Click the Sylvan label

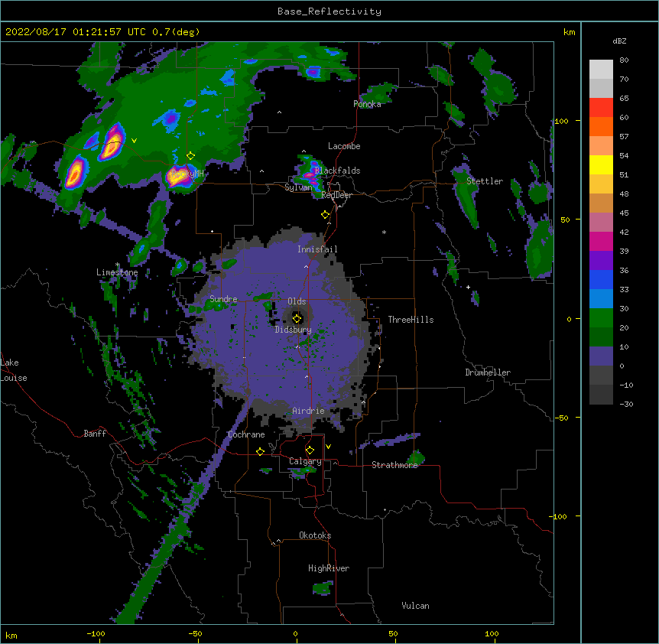point(298,187)
